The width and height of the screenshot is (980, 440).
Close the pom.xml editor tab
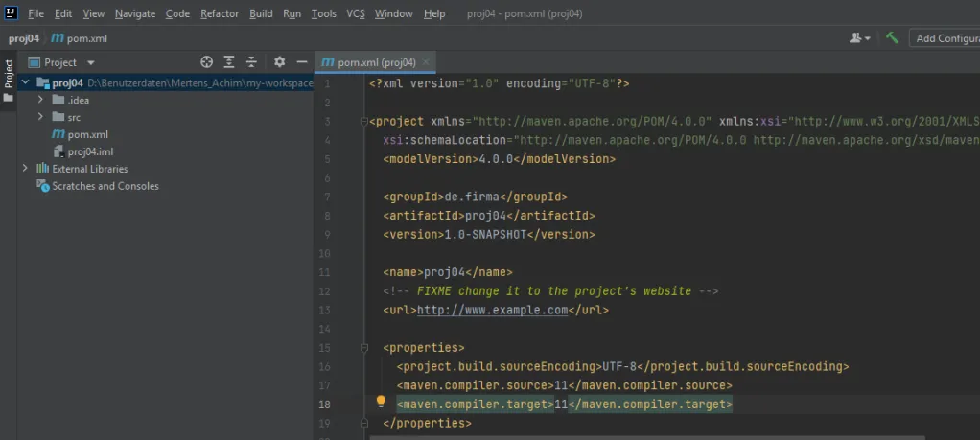(426, 62)
